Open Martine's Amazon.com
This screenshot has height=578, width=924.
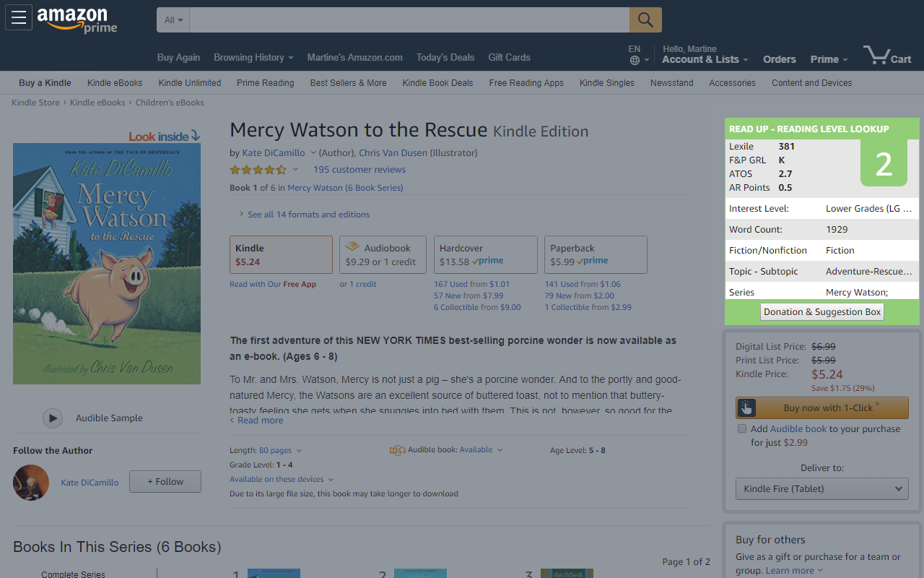[354, 57]
